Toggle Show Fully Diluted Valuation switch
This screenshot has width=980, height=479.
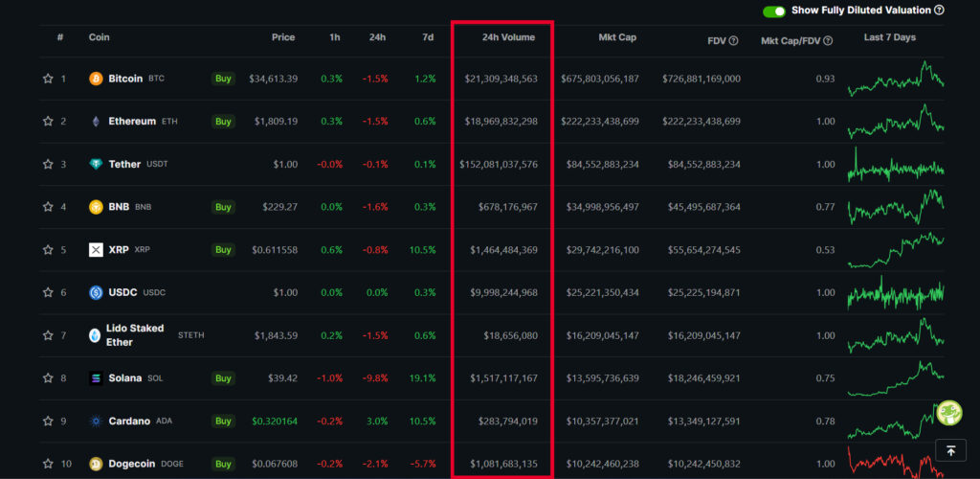click(773, 11)
